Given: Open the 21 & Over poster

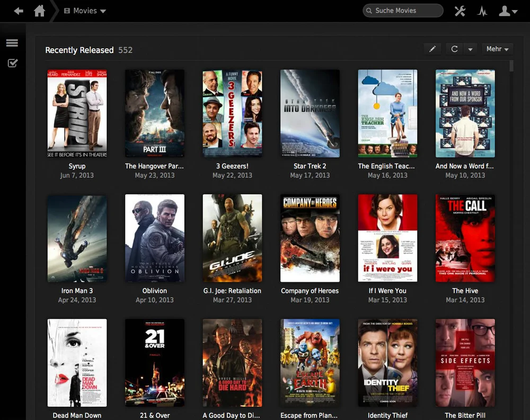Looking at the screenshot, I should 155,363.
